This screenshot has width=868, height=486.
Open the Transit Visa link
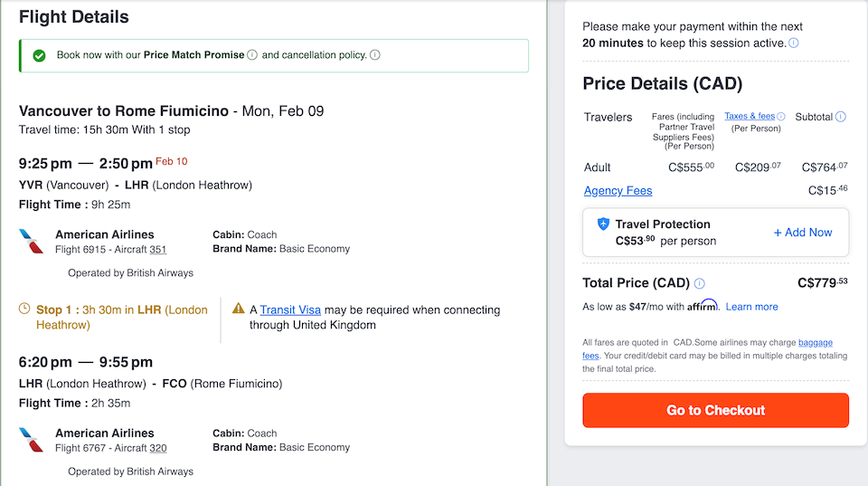pos(290,310)
